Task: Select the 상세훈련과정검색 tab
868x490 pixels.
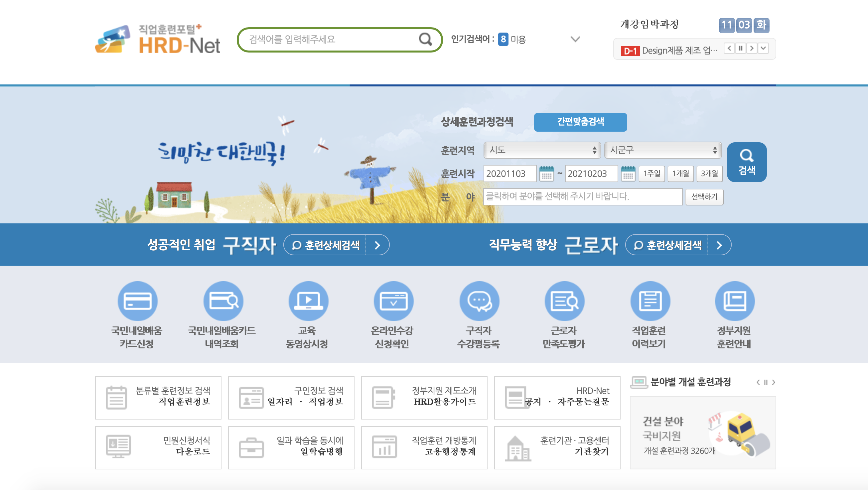Action: click(x=477, y=122)
